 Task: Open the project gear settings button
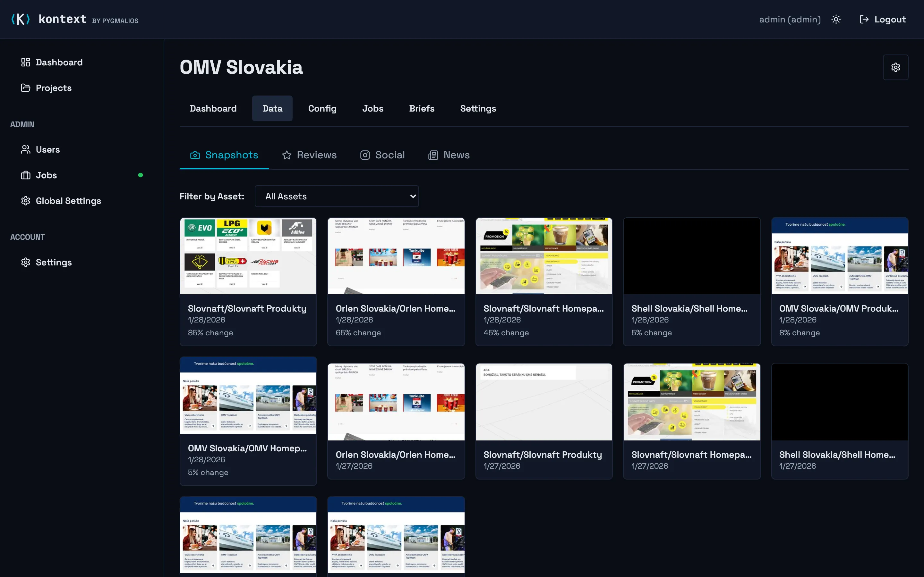pyautogui.click(x=895, y=68)
